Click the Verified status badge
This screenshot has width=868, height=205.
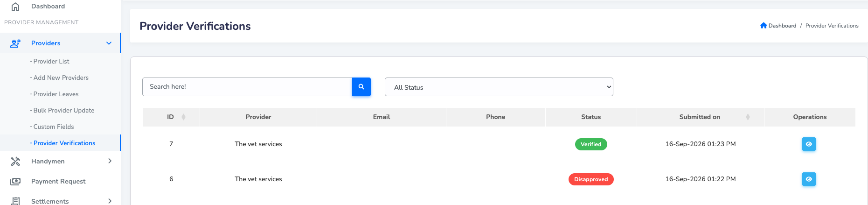pyautogui.click(x=591, y=144)
